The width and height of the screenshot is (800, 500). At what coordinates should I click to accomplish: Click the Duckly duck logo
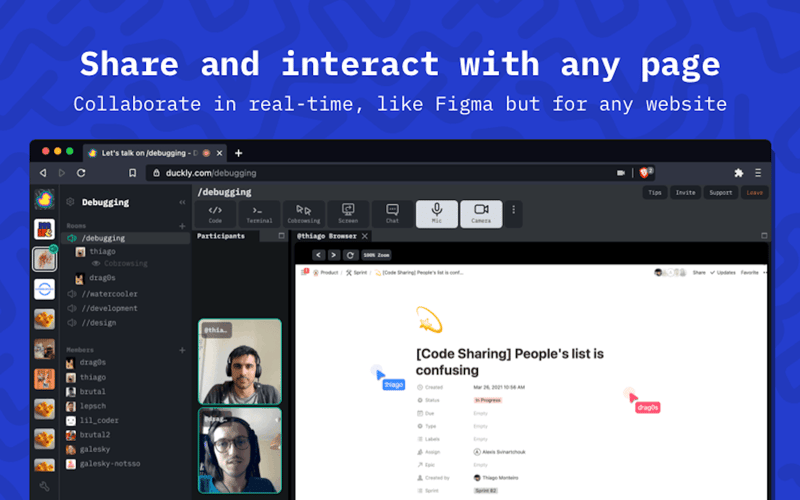(44, 199)
